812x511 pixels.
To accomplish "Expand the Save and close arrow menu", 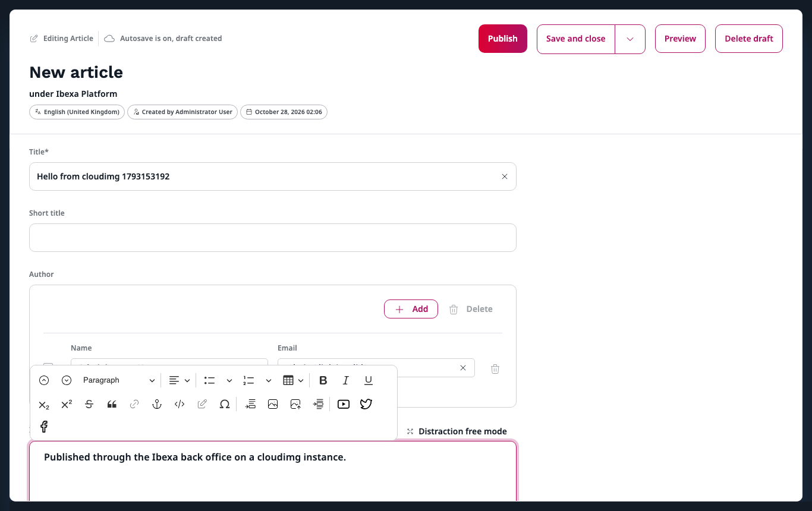I will tap(630, 39).
